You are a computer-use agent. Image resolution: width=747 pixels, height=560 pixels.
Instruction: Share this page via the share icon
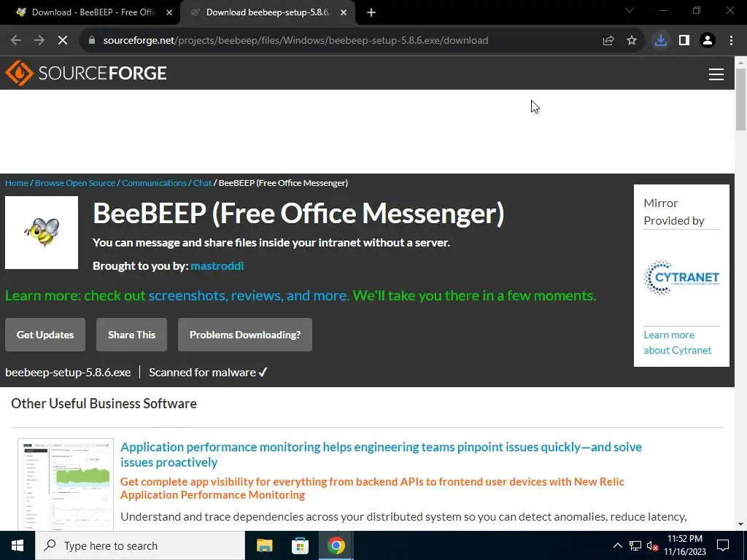[608, 41]
